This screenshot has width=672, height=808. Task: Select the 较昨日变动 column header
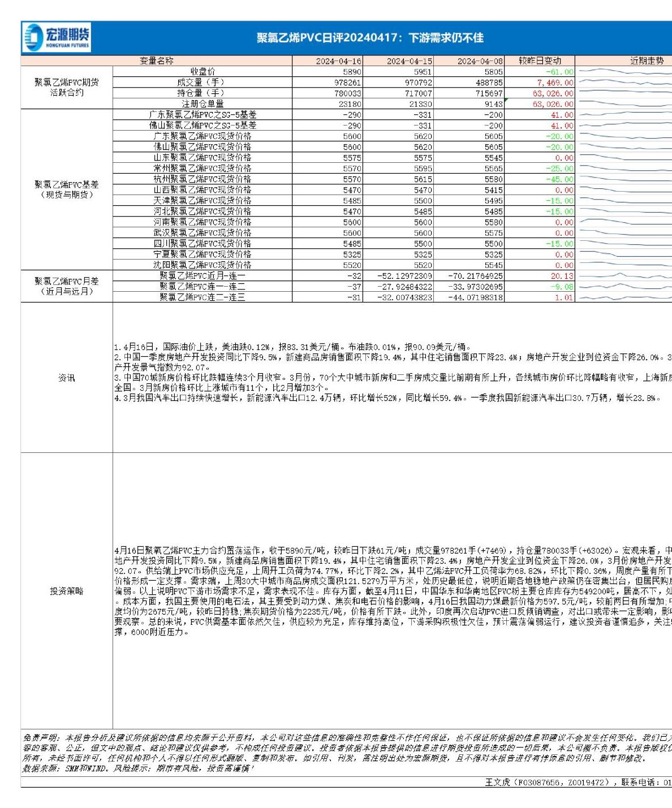(x=540, y=61)
